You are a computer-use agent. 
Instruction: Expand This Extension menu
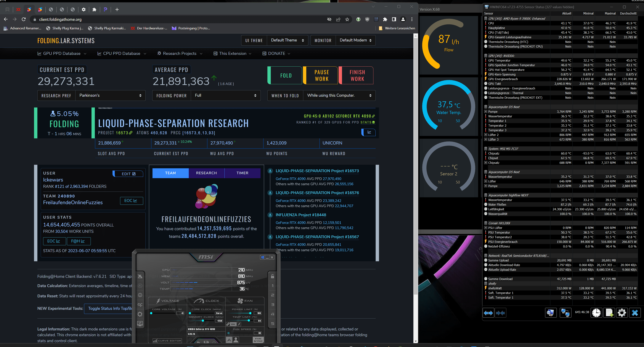[x=232, y=54]
